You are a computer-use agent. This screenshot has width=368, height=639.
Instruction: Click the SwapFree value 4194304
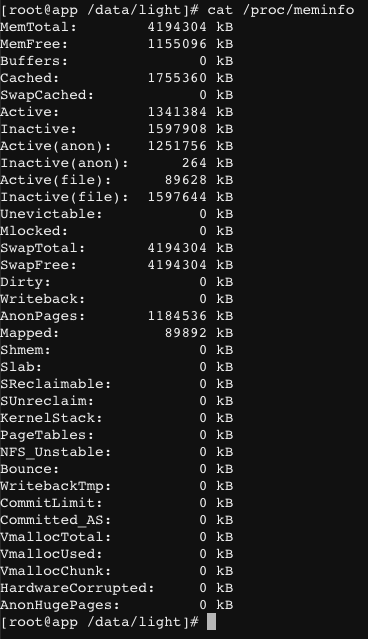177,265
